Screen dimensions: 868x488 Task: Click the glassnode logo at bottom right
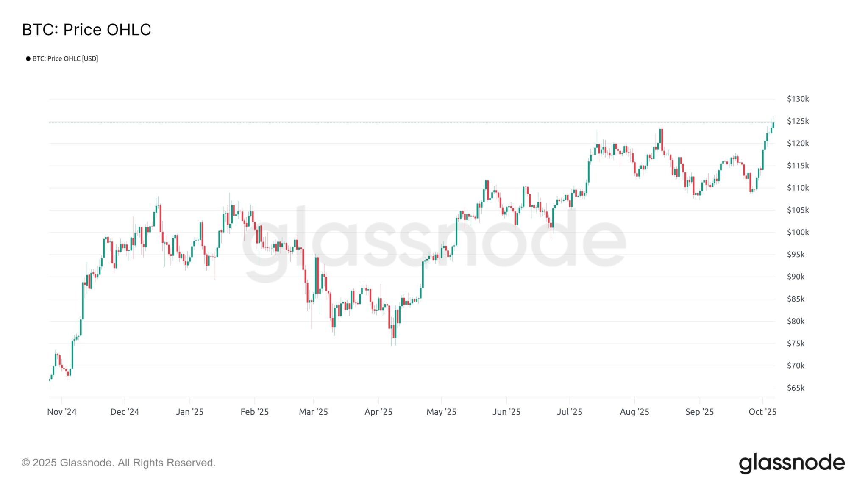coord(792,463)
